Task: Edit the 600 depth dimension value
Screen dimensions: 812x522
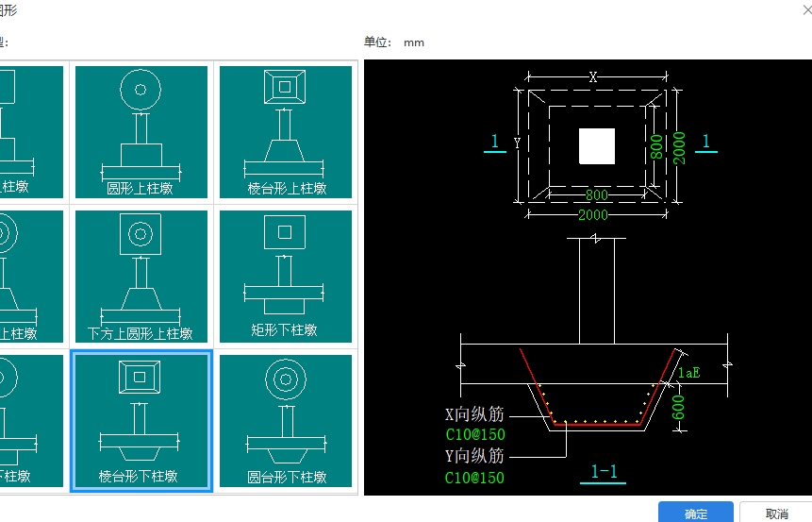Action: (x=678, y=408)
